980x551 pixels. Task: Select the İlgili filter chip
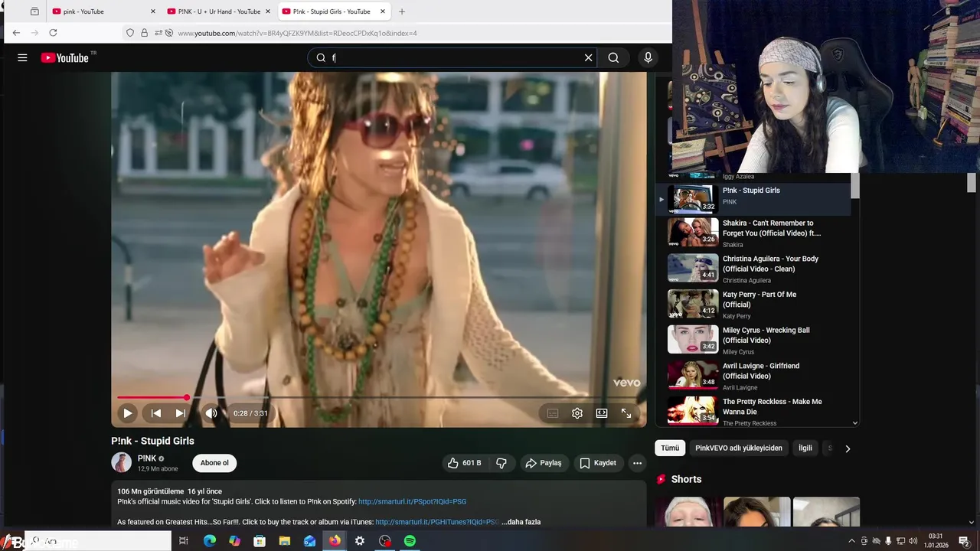click(805, 448)
